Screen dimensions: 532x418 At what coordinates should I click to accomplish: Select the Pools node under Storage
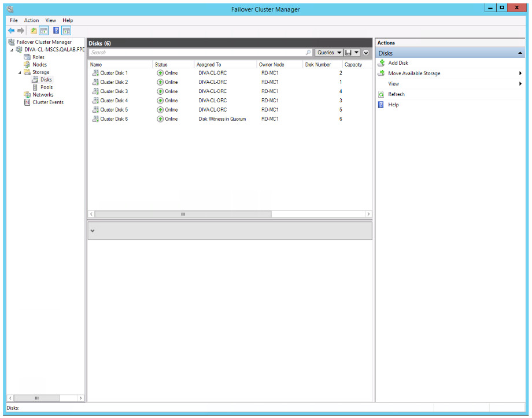pos(46,87)
